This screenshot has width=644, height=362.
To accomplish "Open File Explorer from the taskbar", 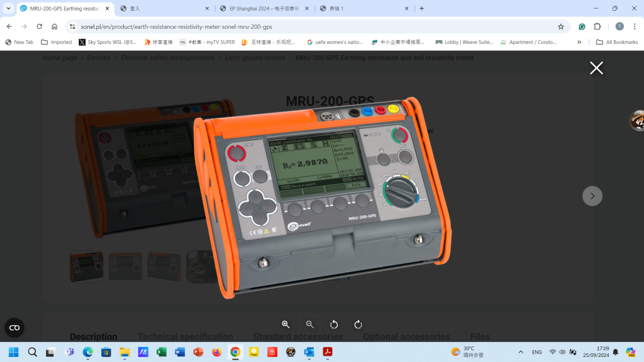I will coord(125,352).
